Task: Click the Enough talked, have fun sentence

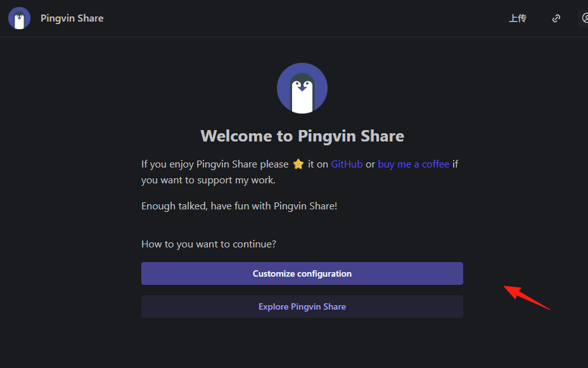Action: pos(240,206)
